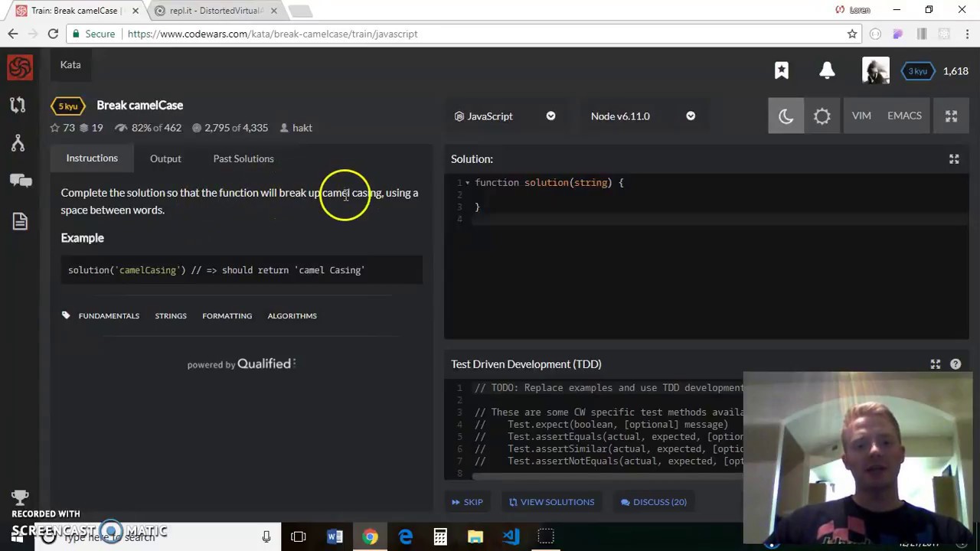980x551 pixels.
Task: Open the user profile avatar
Action: pos(875,70)
